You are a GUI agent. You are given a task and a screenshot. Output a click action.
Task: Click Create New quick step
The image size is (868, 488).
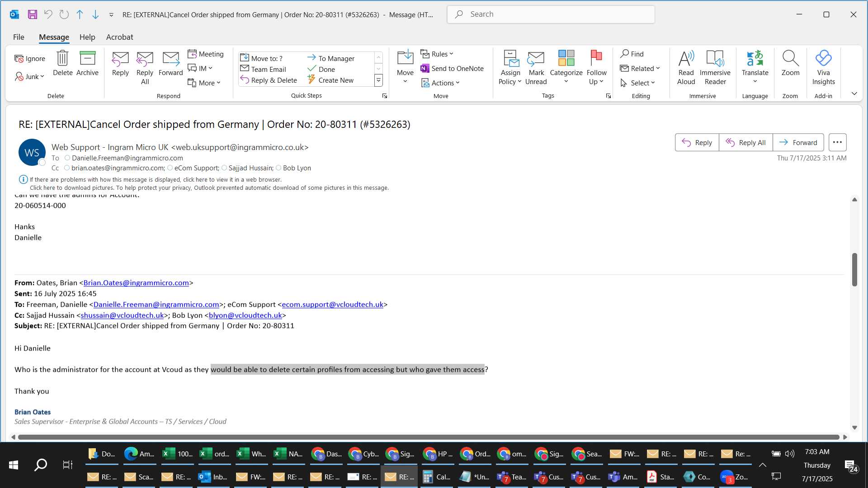[330, 80]
